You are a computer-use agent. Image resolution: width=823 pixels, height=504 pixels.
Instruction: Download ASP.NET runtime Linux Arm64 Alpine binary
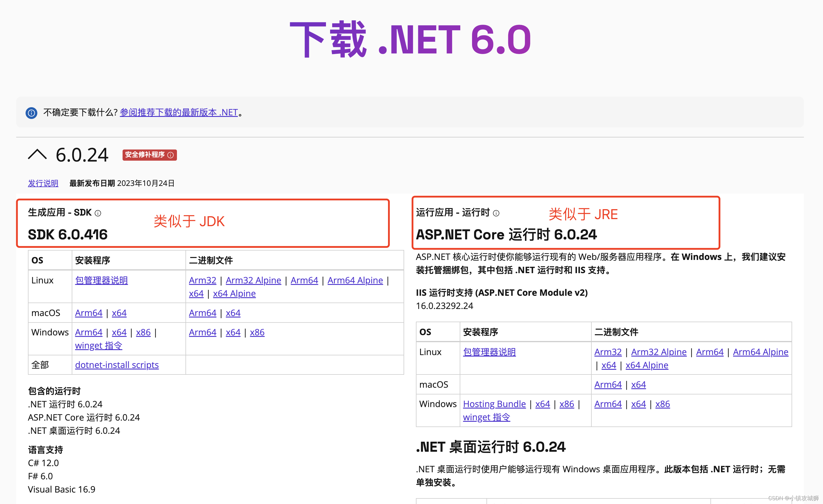click(760, 352)
